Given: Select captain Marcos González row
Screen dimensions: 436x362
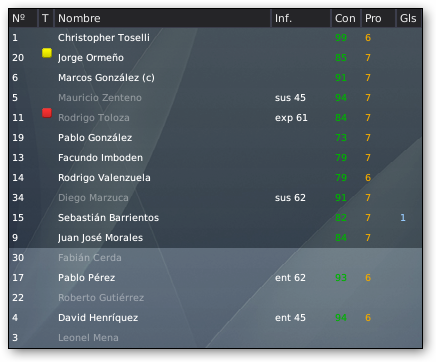Looking at the screenshot, I should (215, 78).
